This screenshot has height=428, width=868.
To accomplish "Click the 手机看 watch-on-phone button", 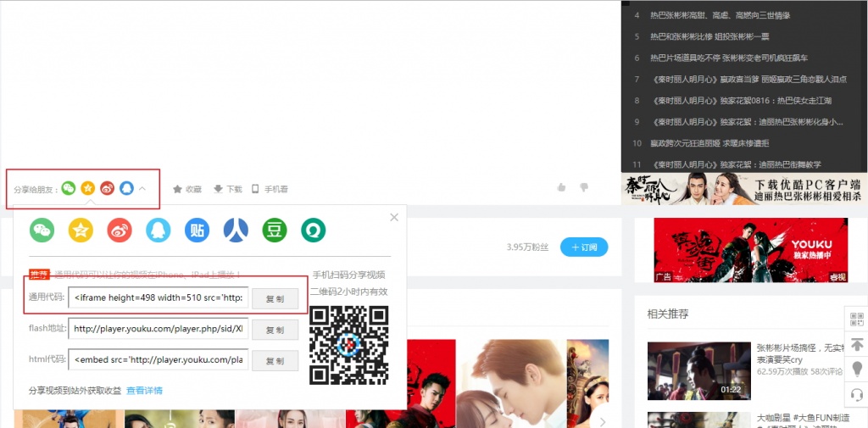I will (x=269, y=189).
